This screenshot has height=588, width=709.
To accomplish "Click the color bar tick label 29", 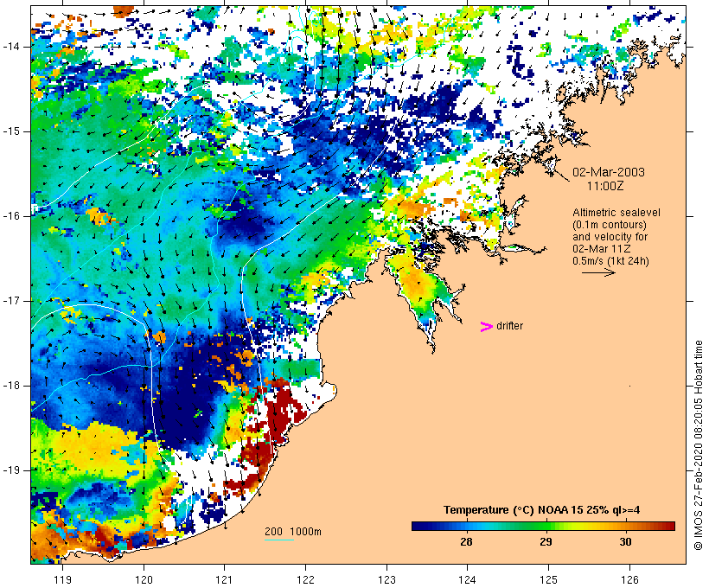I will [546, 542].
